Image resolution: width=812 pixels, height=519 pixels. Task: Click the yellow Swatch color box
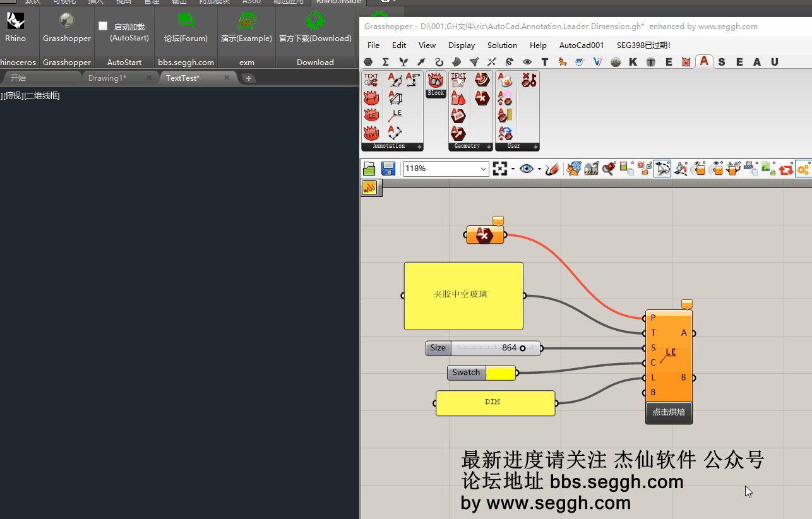(501, 373)
